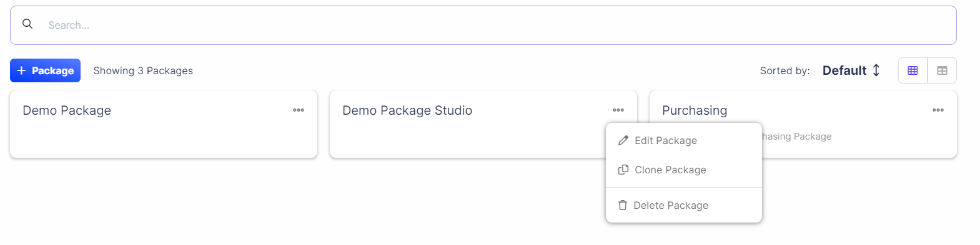980x245 pixels.
Task: Open the Purchasing package card
Action: pos(803,124)
